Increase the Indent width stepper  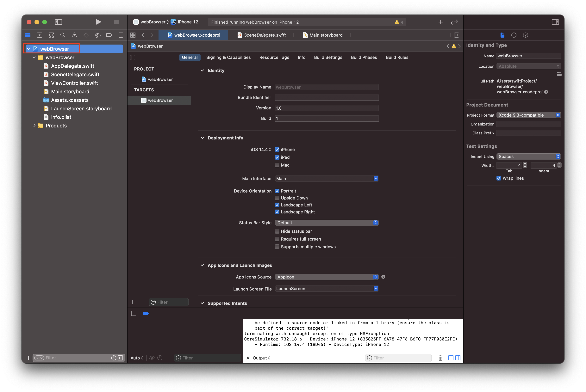tap(559, 164)
